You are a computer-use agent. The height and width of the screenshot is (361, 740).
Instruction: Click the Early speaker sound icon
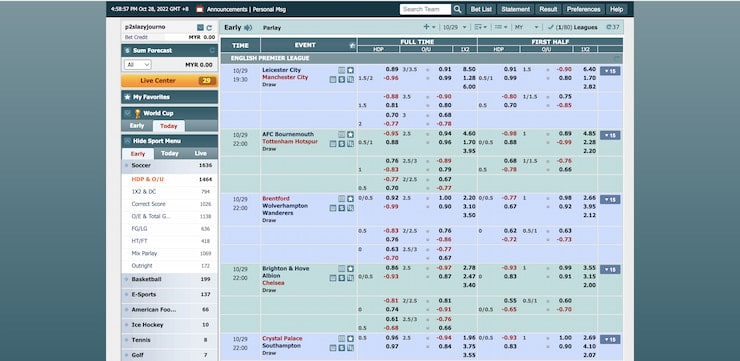coord(248,28)
